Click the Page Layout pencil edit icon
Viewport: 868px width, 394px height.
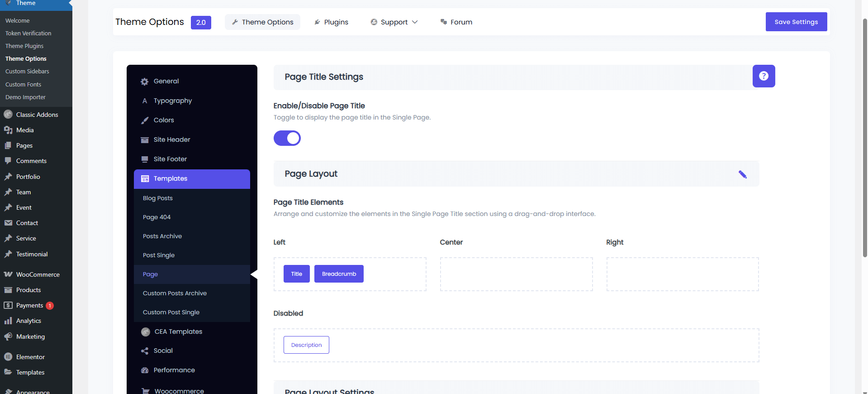pyautogui.click(x=742, y=174)
